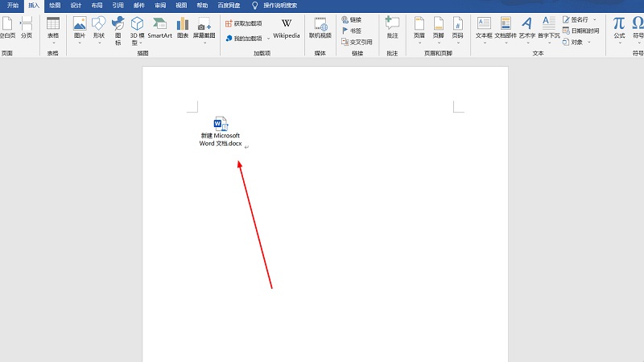Open the Draw (绘图) tab
Viewport: 644px width, 362px height.
[x=55, y=6]
